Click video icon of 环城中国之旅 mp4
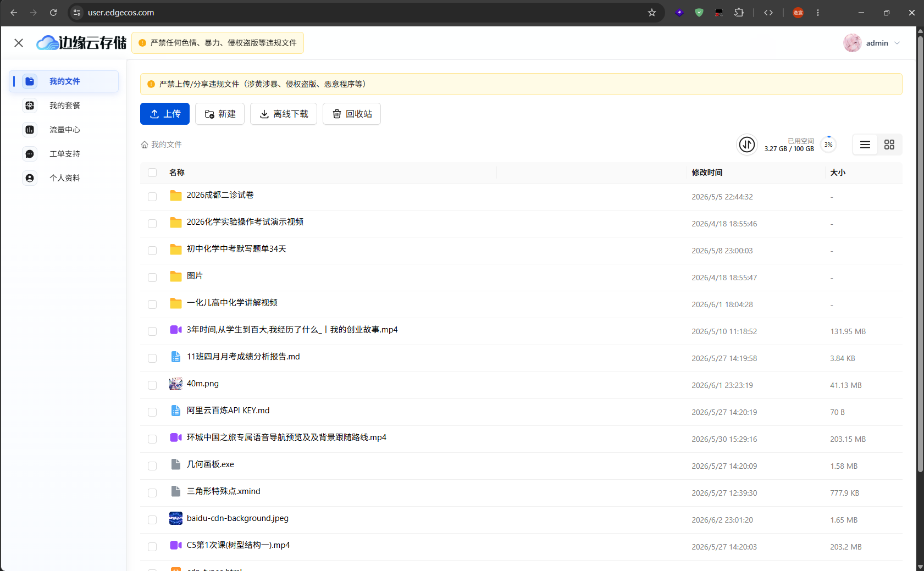Screen dimensions: 924x571 coord(176,437)
